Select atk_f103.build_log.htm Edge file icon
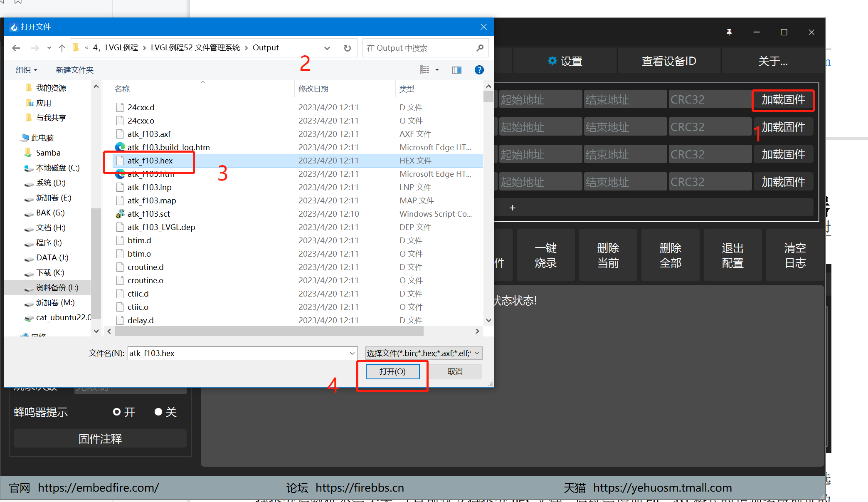This screenshot has width=868, height=502. coord(120,147)
